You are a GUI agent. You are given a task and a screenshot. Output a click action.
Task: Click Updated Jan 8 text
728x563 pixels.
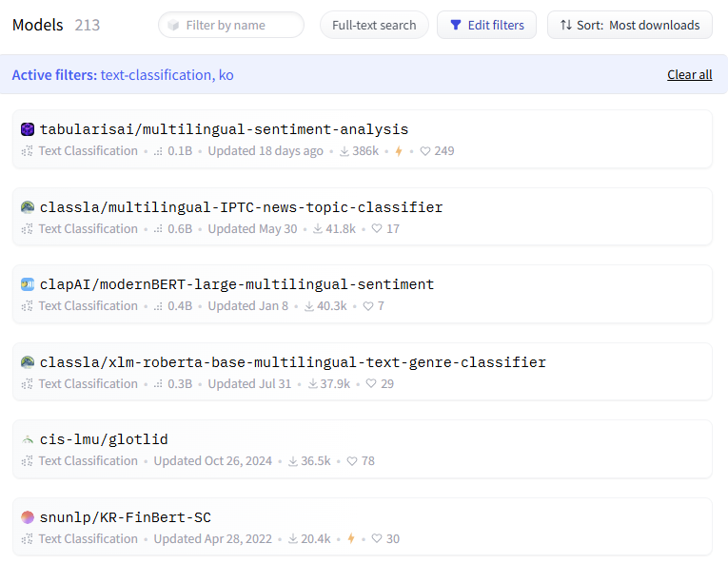coord(248,306)
